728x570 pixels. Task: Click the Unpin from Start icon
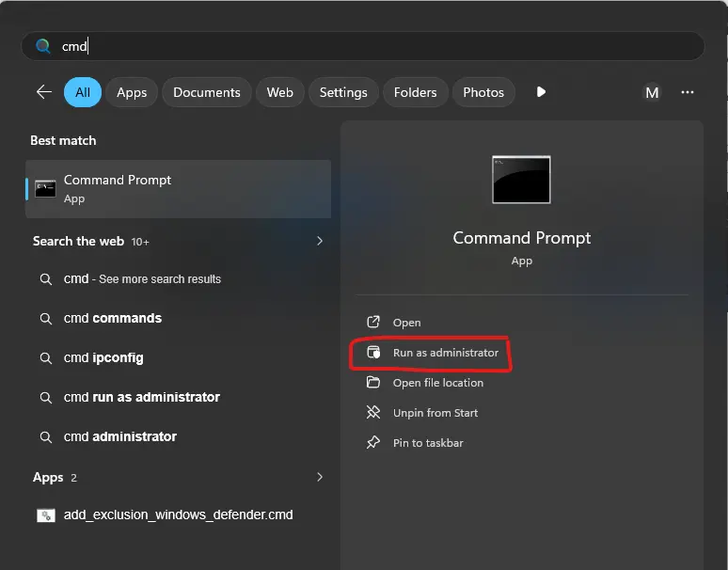373,412
